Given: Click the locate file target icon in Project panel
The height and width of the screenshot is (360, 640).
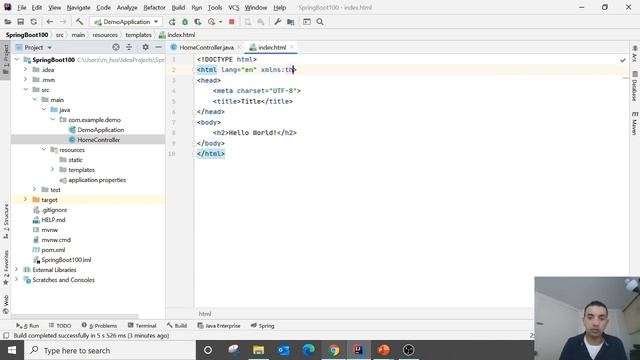Looking at the screenshot, I should coord(116,47).
